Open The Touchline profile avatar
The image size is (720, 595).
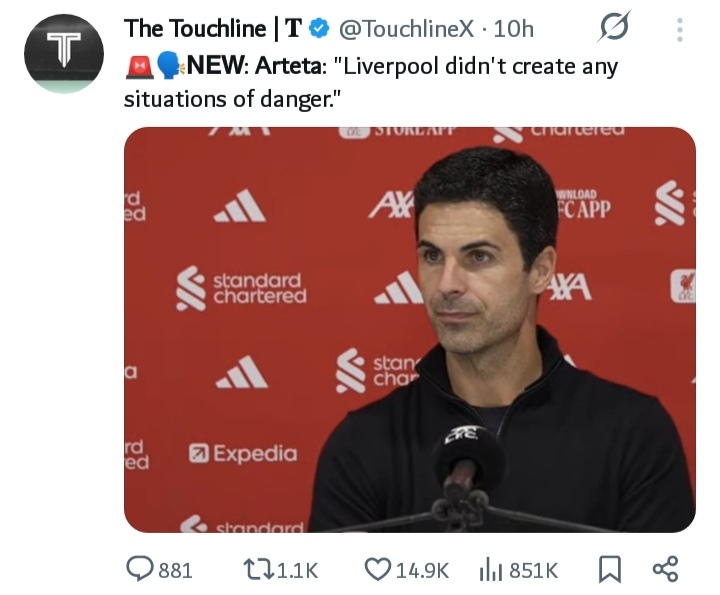(64, 53)
